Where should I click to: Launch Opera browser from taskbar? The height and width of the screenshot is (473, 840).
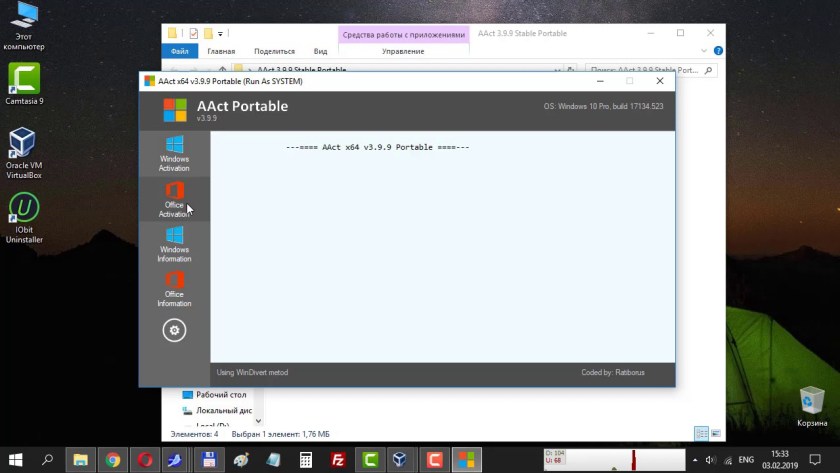(x=145, y=460)
